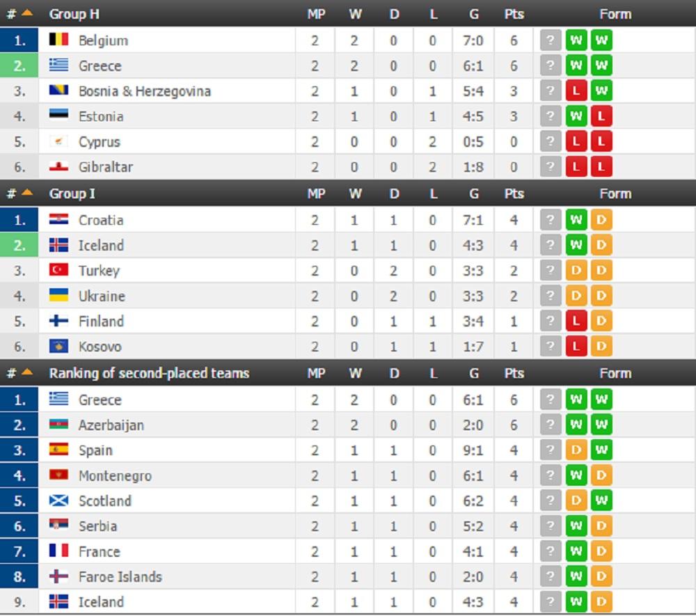Click the Spain flag icon
The image size is (696, 616).
pos(58,450)
